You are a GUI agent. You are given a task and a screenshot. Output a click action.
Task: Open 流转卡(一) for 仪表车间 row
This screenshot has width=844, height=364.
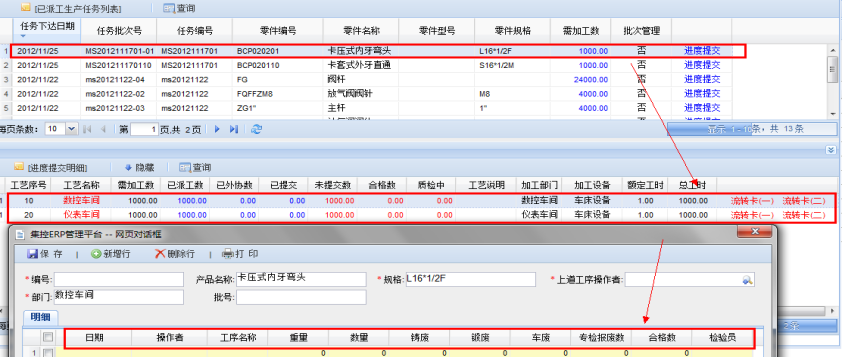[x=752, y=215]
